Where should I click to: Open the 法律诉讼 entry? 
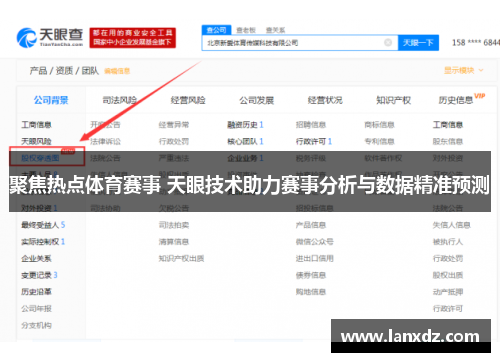tap(105, 141)
